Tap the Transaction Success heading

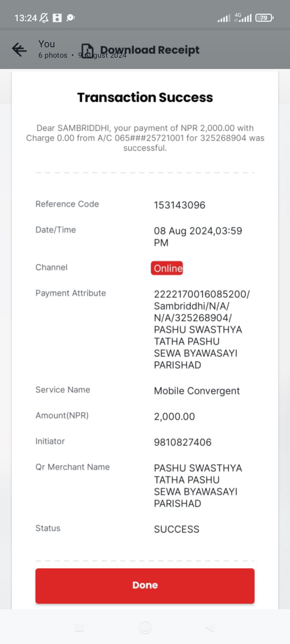coord(145,97)
